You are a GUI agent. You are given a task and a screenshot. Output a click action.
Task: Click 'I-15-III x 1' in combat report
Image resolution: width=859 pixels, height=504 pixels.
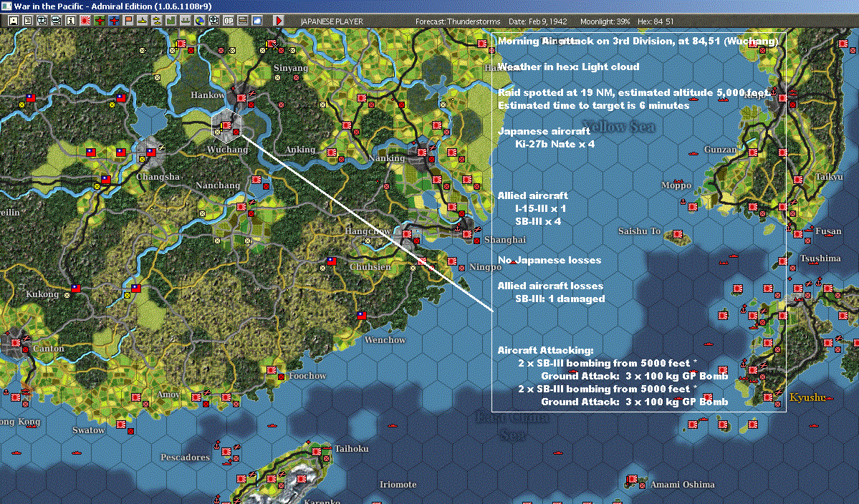(541, 208)
